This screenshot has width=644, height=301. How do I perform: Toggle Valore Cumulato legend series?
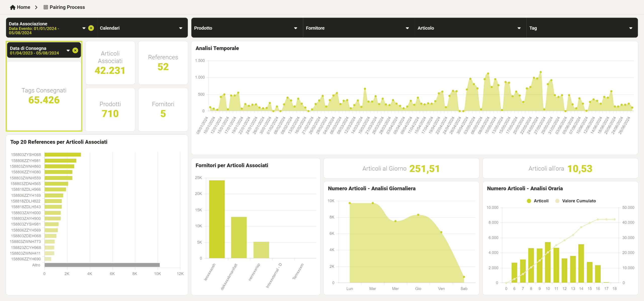[x=576, y=201]
